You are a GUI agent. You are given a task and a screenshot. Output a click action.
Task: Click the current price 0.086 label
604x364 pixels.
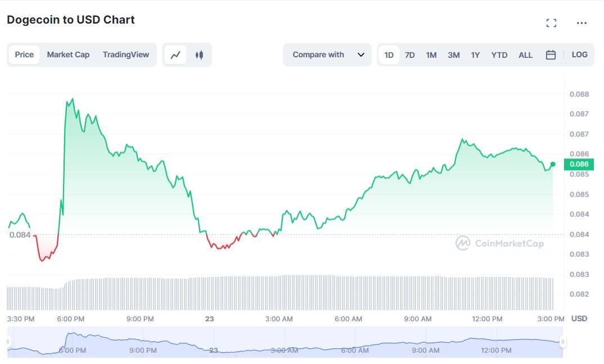[x=579, y=164]
